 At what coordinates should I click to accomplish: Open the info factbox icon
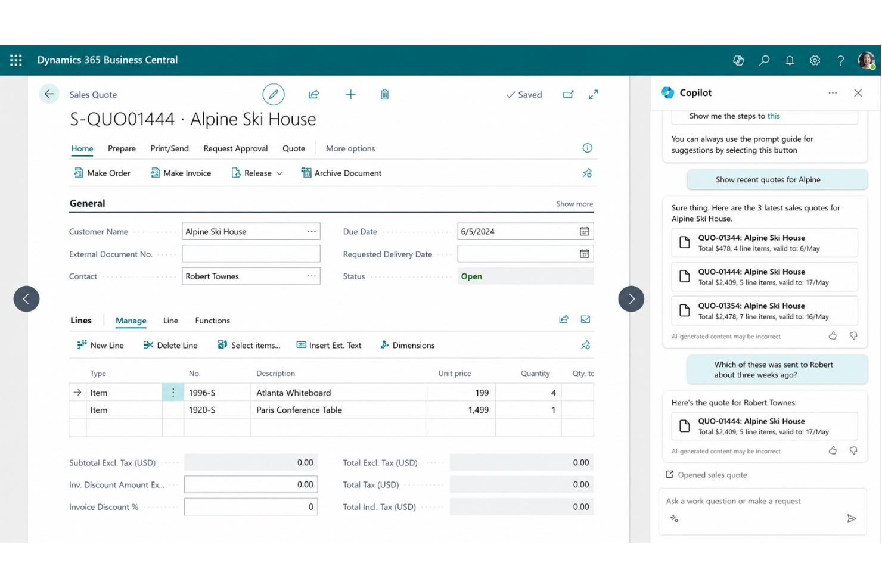tap(587, 148)
